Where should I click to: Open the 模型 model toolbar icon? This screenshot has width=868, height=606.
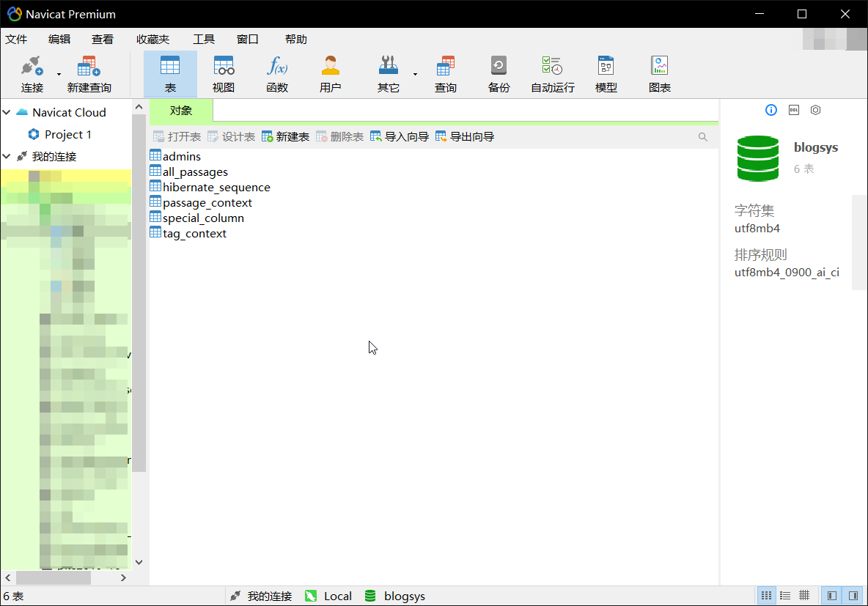pyautogui.click(x=606, y=73)
